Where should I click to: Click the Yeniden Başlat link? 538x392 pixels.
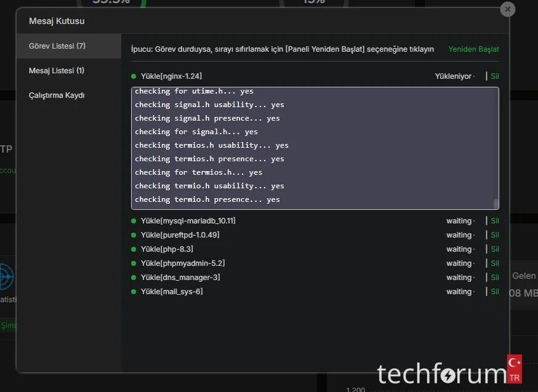[x=473, y=49]
